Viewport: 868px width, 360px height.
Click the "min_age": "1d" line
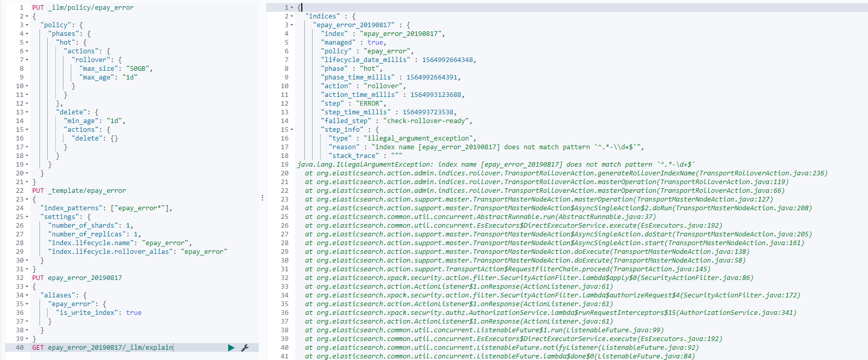point(95,121)
